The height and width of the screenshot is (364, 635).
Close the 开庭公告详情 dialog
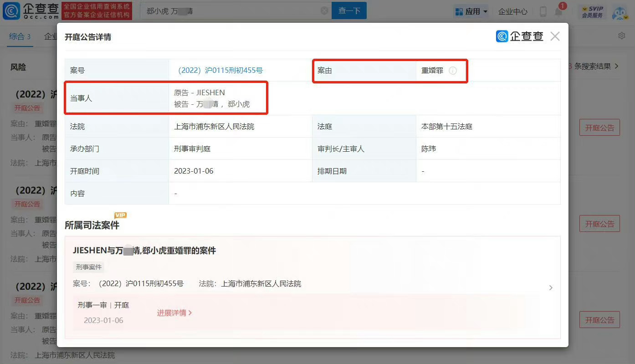tap(554, 36)
